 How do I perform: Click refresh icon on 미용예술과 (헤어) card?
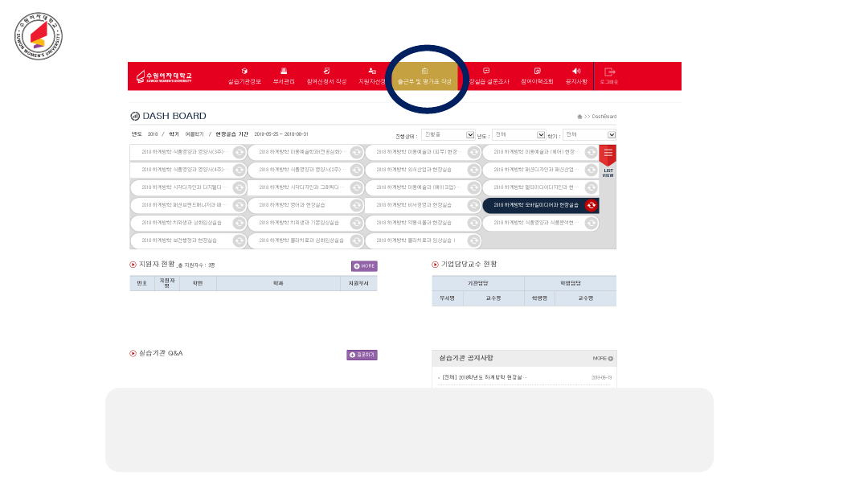[x=592, y=152]
